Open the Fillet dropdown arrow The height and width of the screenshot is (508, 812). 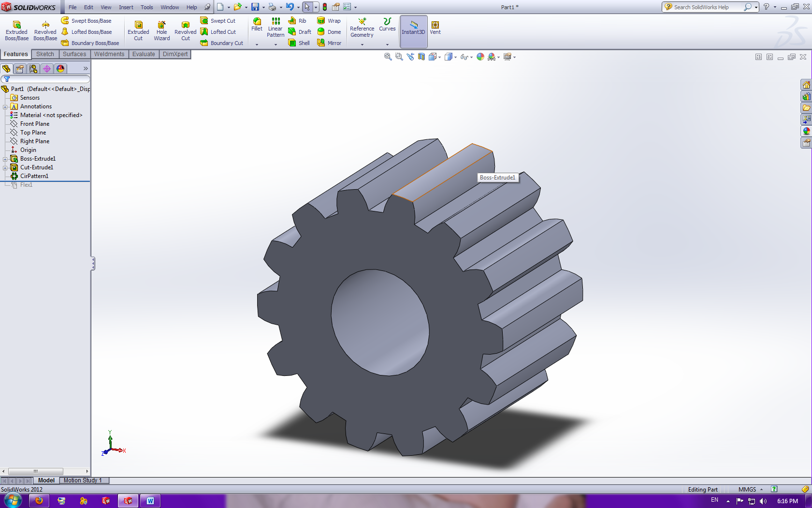click(257, 45)
